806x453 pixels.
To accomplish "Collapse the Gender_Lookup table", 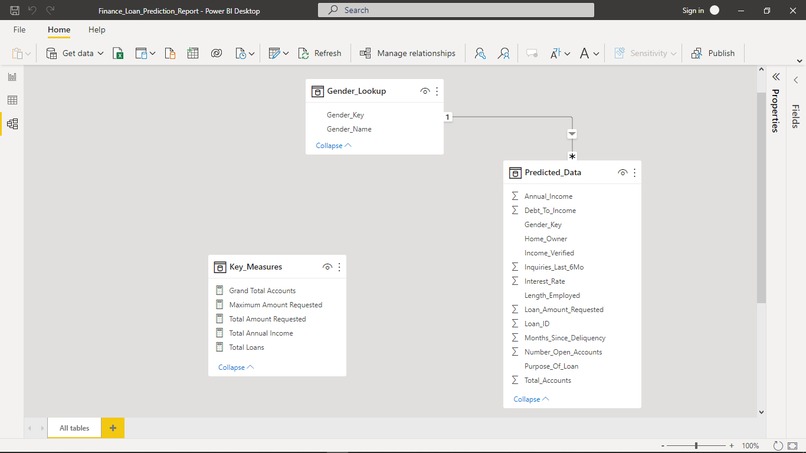I will point(334,146).
